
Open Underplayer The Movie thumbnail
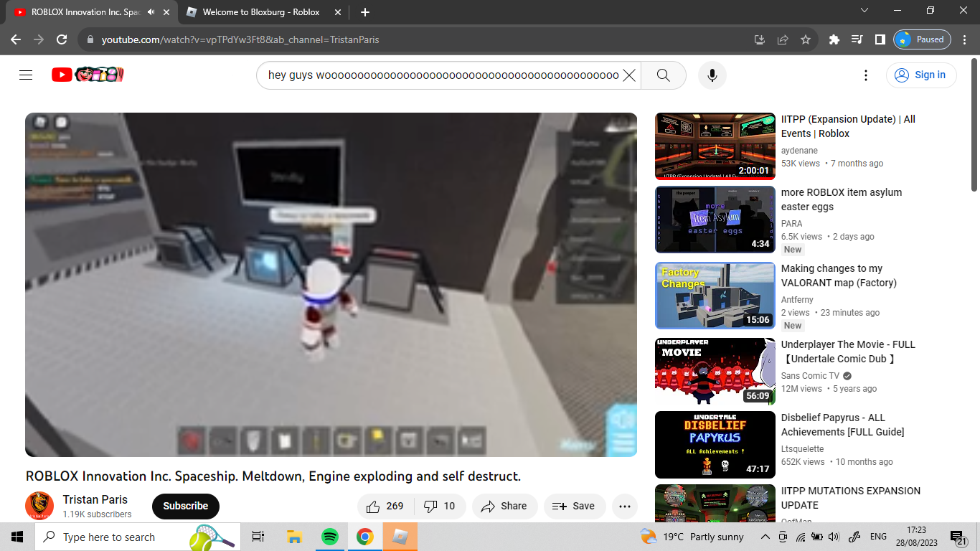(x=715, y=372)
